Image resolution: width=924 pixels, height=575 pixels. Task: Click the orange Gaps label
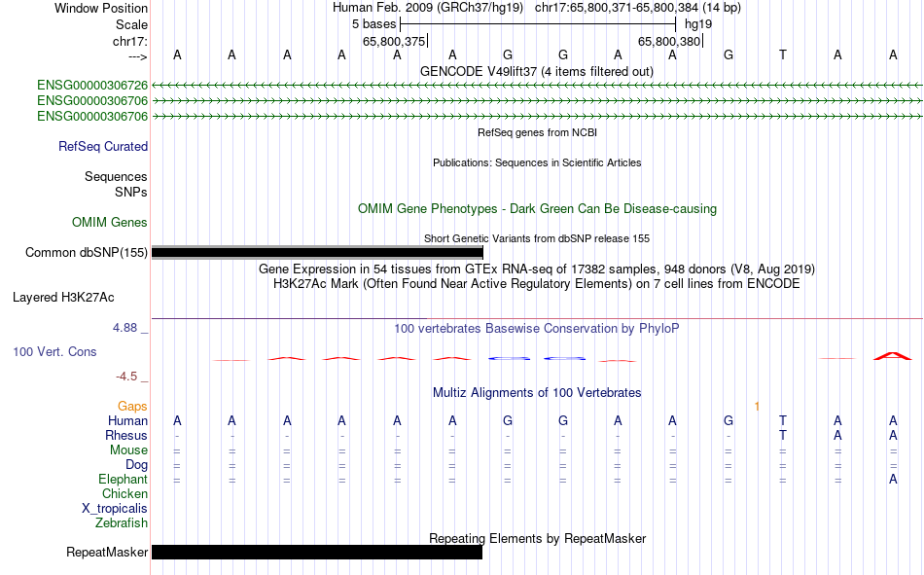(132, 407)
